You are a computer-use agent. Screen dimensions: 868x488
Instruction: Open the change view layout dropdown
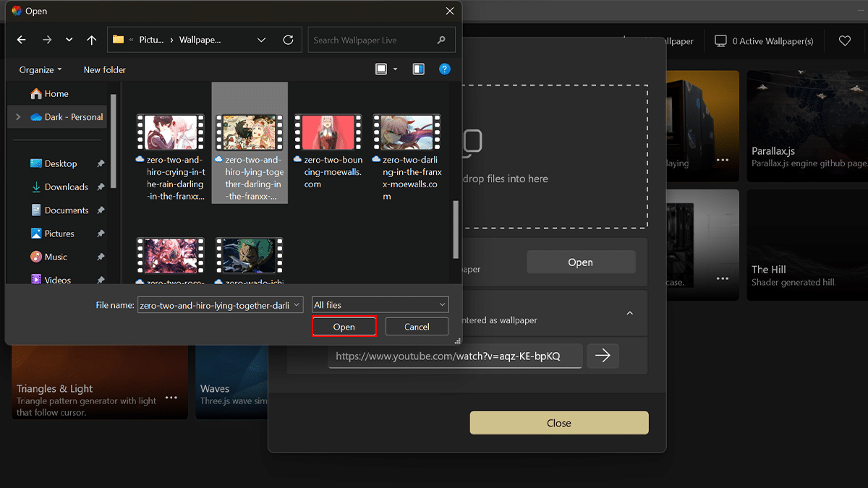point(395,69)
